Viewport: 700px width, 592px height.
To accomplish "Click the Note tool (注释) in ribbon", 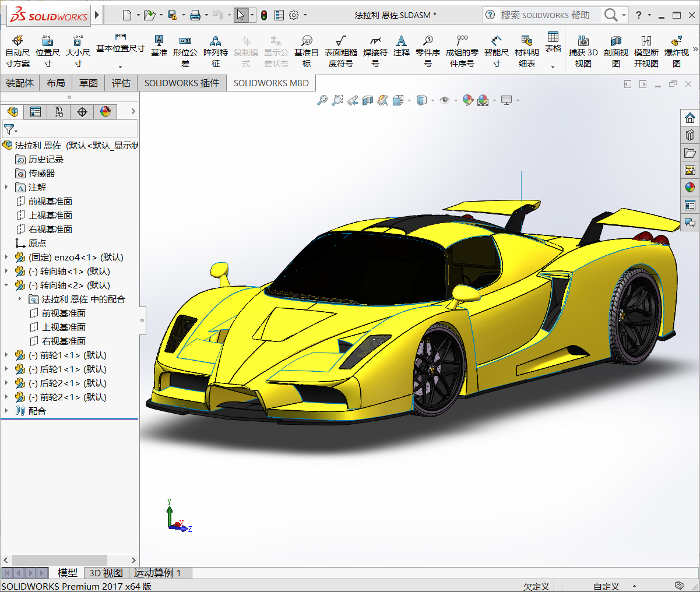I will 401,45.
